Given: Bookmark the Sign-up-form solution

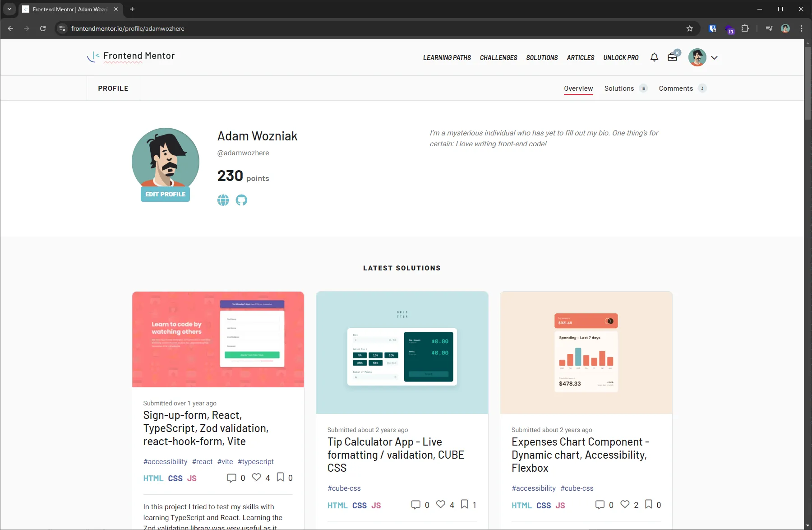Looking at the screenshot, I should 280,477.
